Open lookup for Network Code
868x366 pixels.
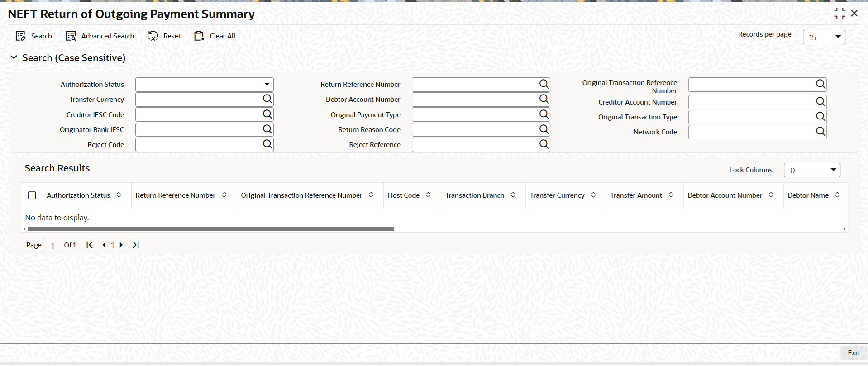pyautogui.click(x=820, y=132)
